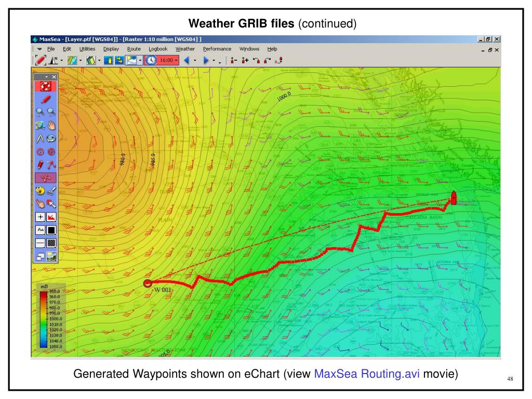This screenshot has height=399, width=532.
Task: Select the yellow pacman eraser tool
Action: coord(40,191)
